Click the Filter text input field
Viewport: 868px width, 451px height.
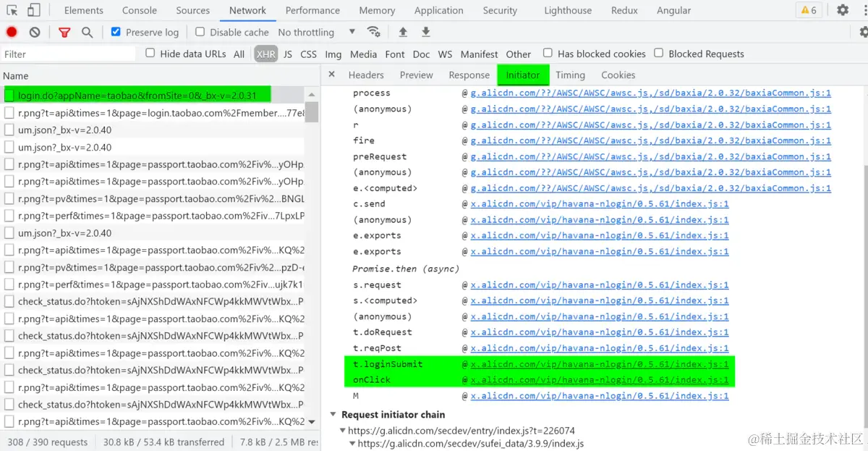click(x=68, y=54)
